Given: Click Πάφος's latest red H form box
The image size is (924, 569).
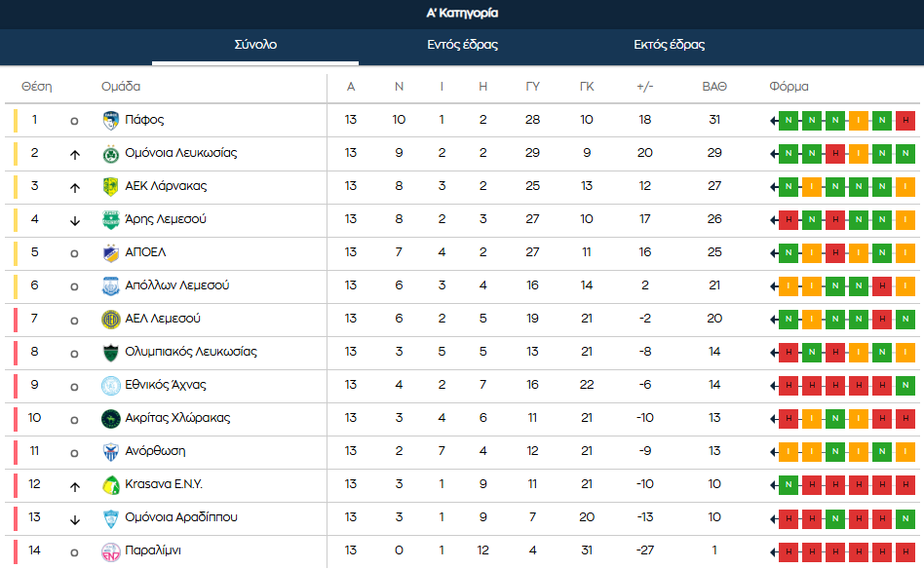Looking at the screenshot, I should [x=905, y=121].
